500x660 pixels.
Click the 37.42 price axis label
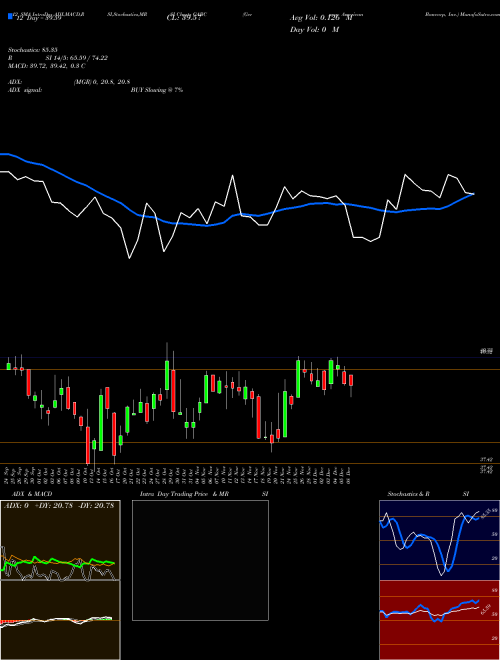tap(487, 460)
